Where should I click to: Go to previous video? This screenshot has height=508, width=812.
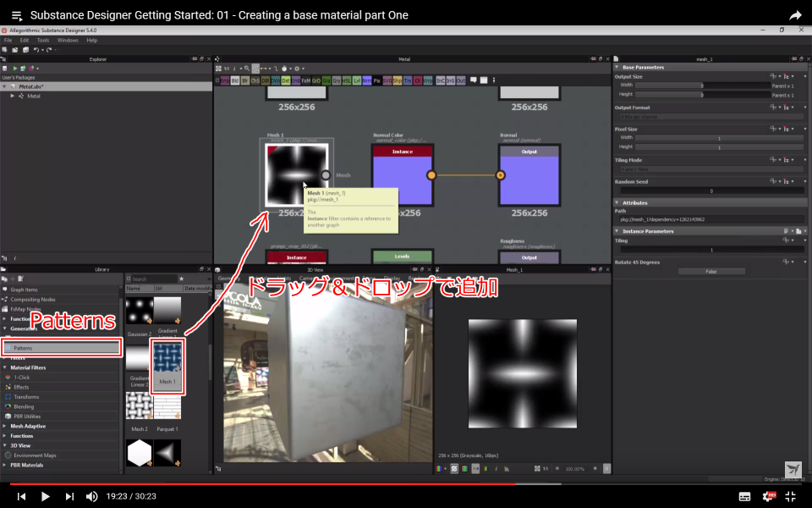pyautogui.click(x=21, y=496)
